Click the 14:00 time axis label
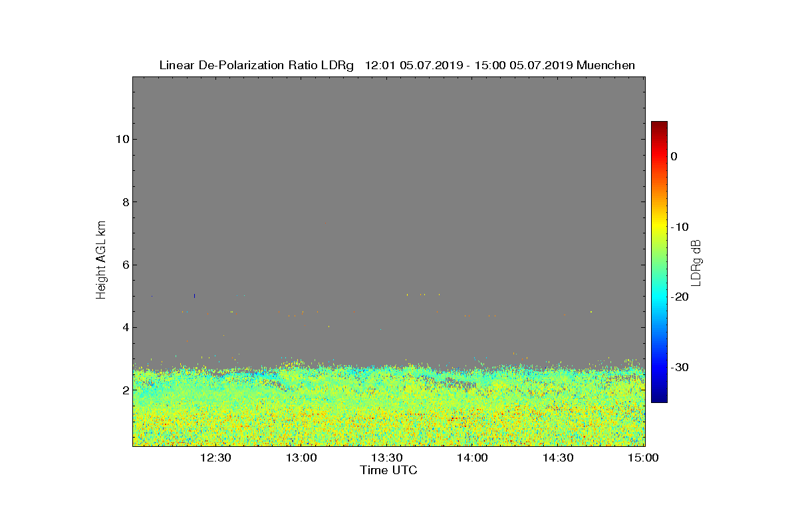The image size is (798, 532). point(473,458)
